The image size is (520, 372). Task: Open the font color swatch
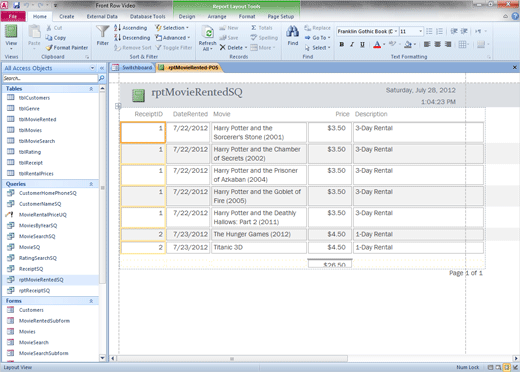pos(377,44)
